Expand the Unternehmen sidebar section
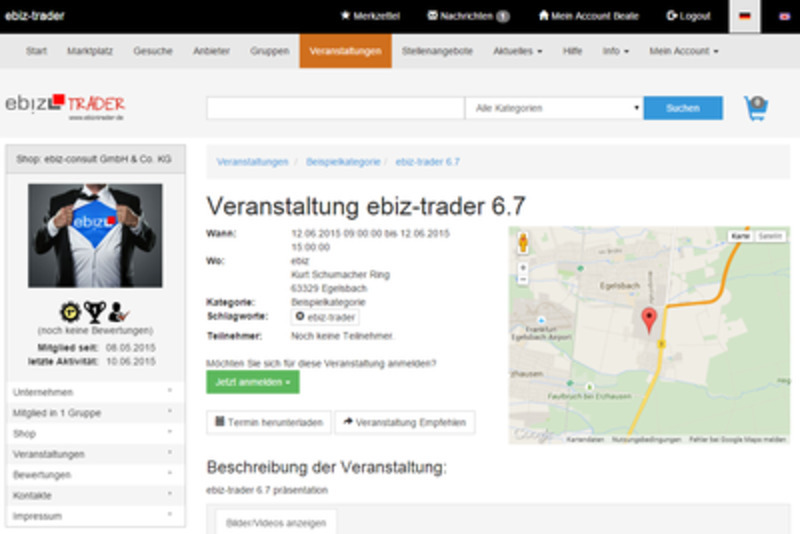 click(95, 392)
